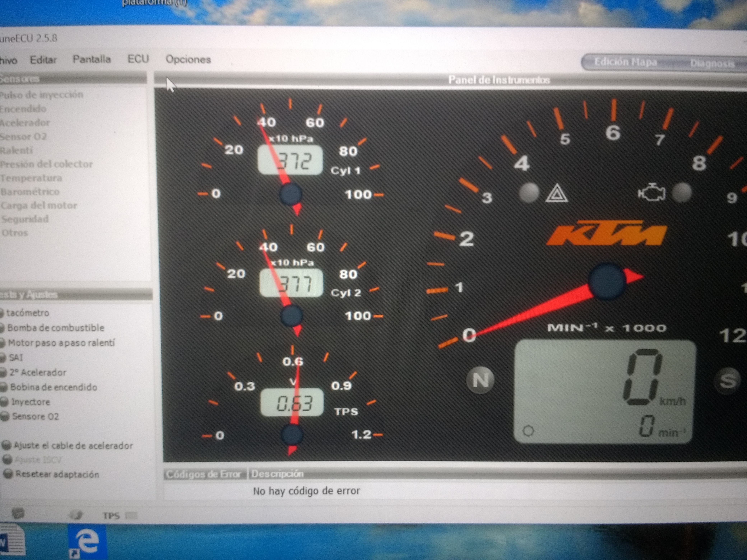
Task: Click the neutral N indicator
Action: (480, 380)
